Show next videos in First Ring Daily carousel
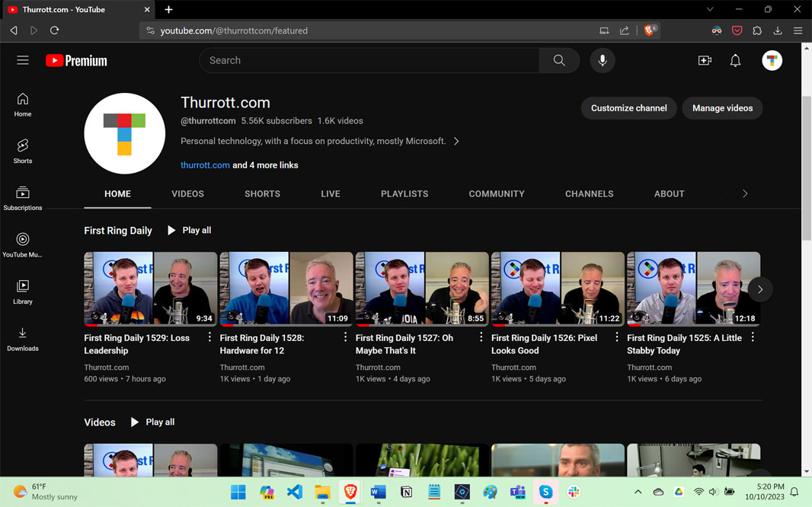The image size is (812, 507). pyautogui.click(x=759, y=289)
